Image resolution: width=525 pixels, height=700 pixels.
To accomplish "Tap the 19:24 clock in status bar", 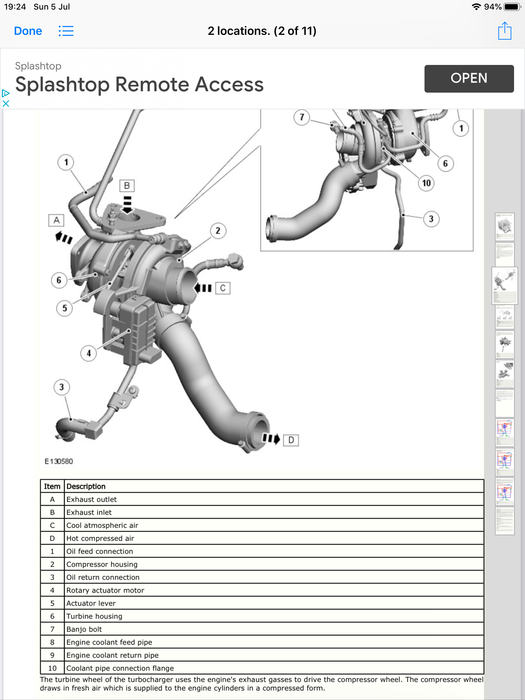I will click(x=15, y=7).
